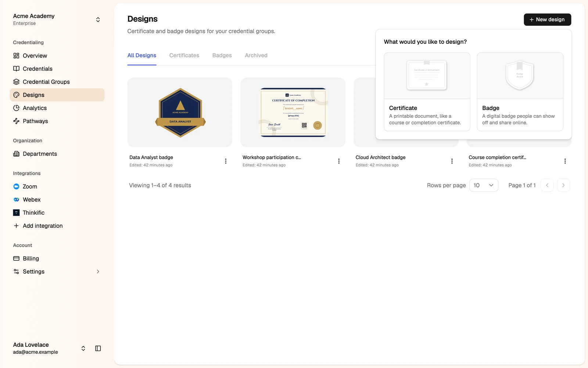This screenshot has width=588, height=368.
Task: Click the New design button
Action: pyautogui.click(x=548, y=20)
